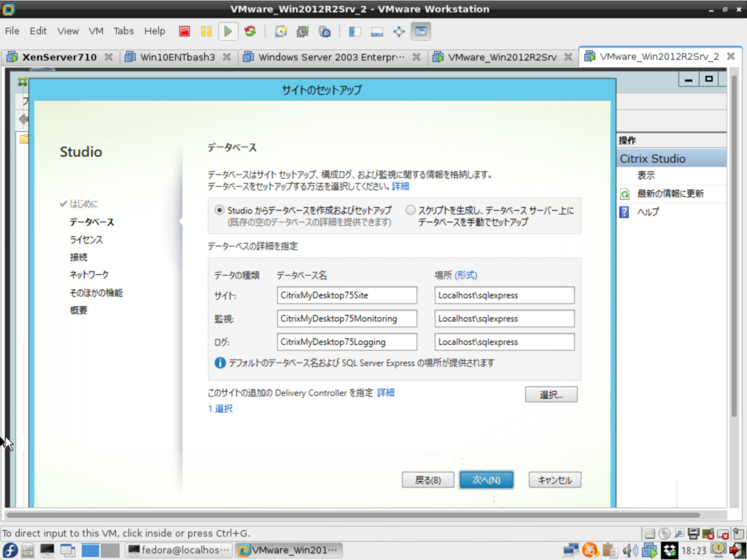Click the terminal monitor launcher icon in taskbar
This screenshot has height=560, width=747.
[x=47, y=551]
